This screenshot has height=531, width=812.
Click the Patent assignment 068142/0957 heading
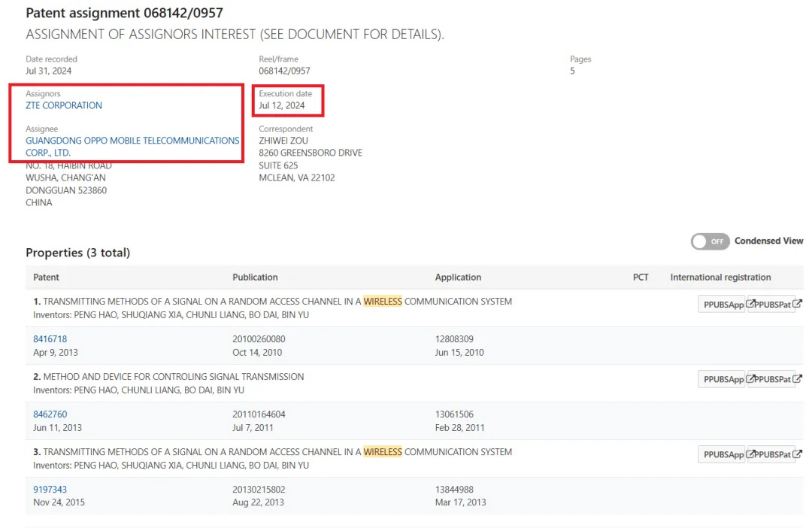(124, 13)
